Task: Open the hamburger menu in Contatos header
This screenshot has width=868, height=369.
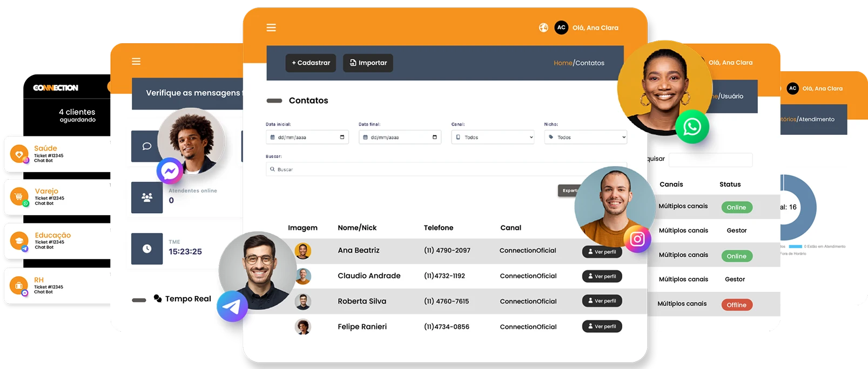Action: tap(271, 28)
